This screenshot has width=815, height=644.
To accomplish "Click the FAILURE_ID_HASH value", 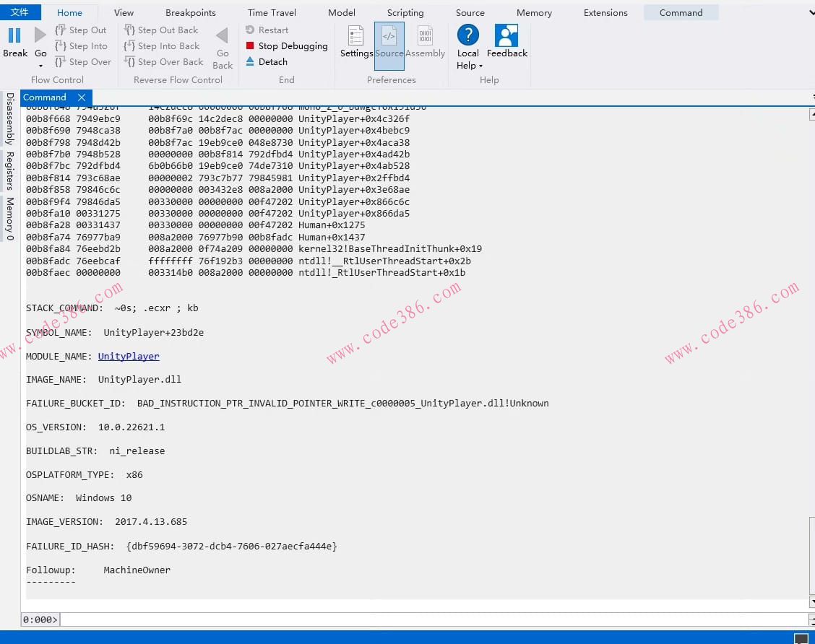I will click(x=231, y=547).
